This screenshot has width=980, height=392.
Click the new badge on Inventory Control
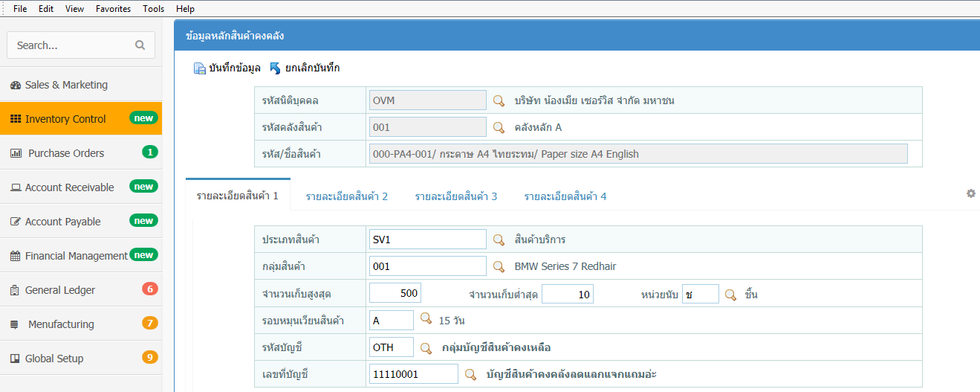(143, 118)
